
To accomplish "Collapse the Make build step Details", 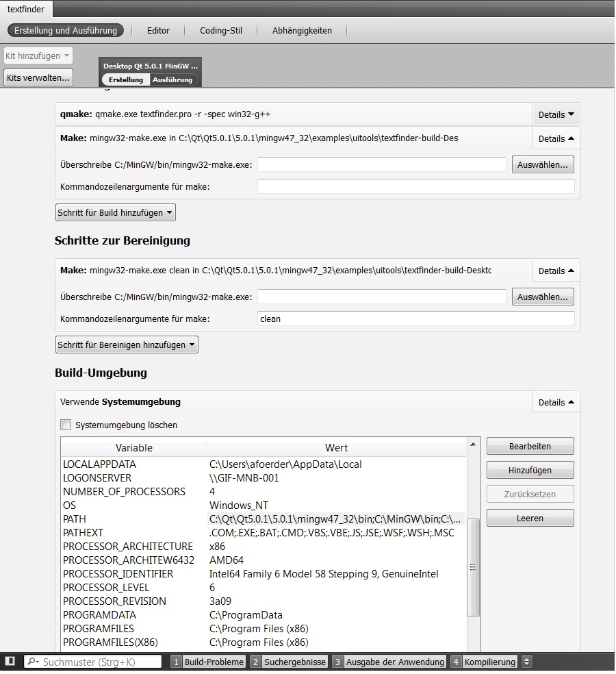I will pyautogui.click(x=556, y=139).
